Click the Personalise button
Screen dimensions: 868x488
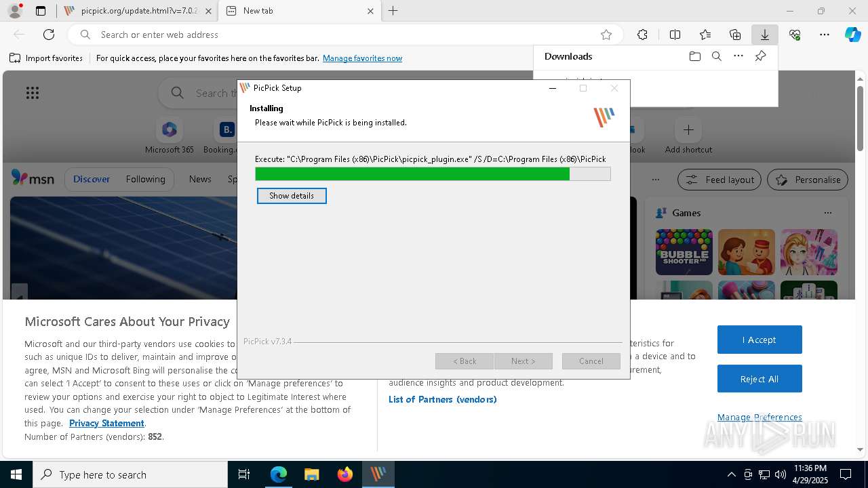point(808,180)
